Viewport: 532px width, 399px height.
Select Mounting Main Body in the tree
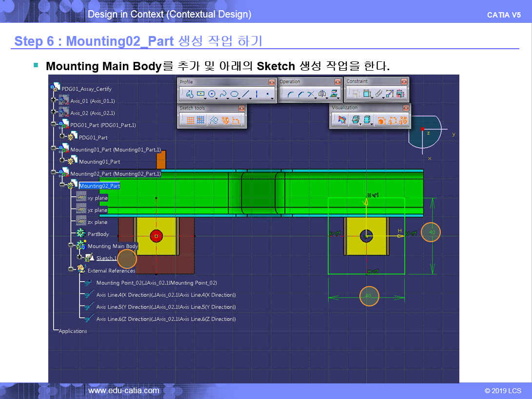click(x=112, y=246)
